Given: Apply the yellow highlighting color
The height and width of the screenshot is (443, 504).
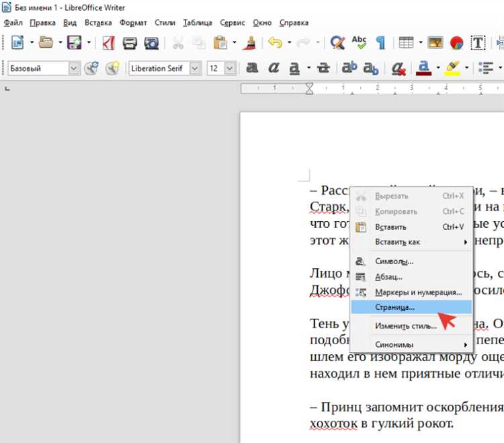Looking at the screenshot, I should click(452, 68).
